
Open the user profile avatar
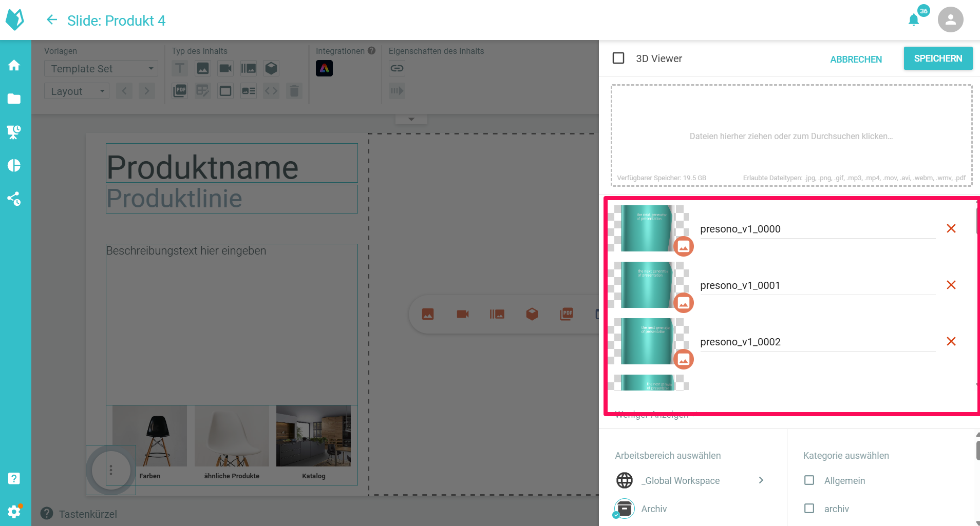pyautogui.click(x=950, y=20)
